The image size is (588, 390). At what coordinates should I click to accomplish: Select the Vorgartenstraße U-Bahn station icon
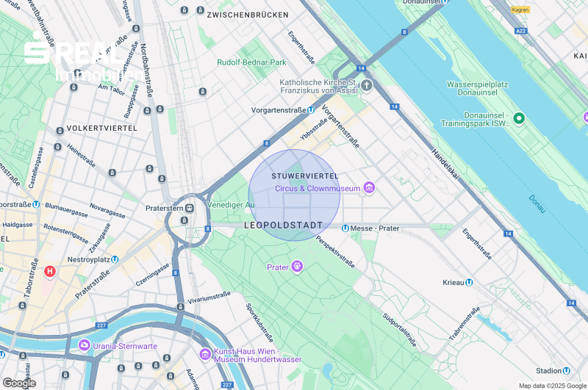click(311, 110)
